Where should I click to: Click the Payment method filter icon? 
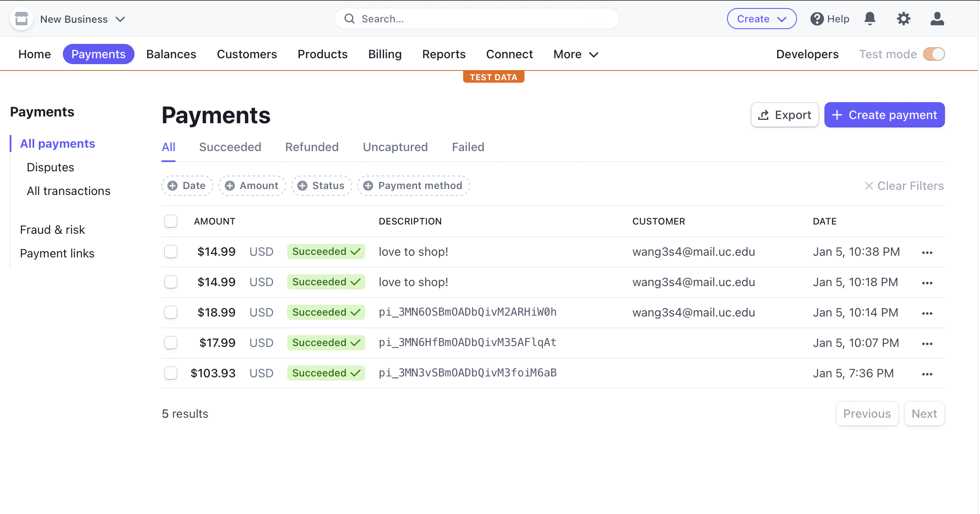click(x=368, y=185)
